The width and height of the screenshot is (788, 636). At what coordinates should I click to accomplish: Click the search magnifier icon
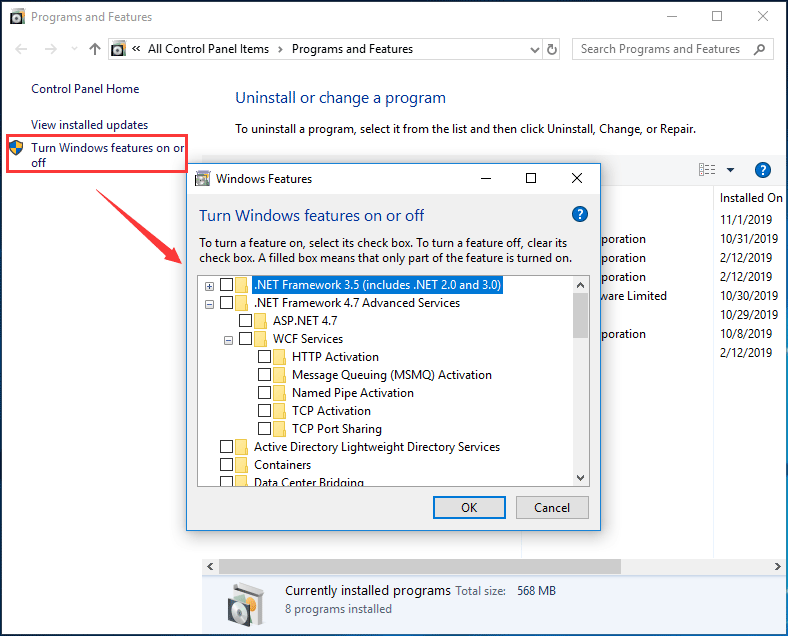coord(759,49)
